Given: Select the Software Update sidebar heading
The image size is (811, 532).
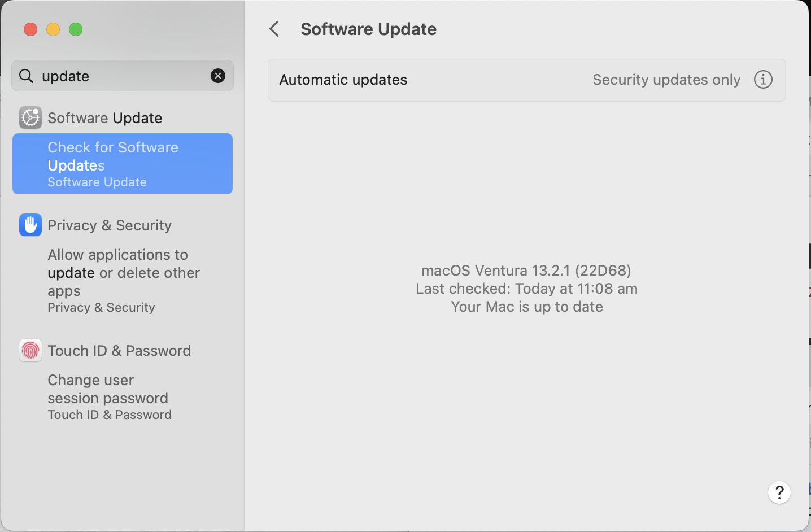Looking at the screenshot, I should pos(105,118).
